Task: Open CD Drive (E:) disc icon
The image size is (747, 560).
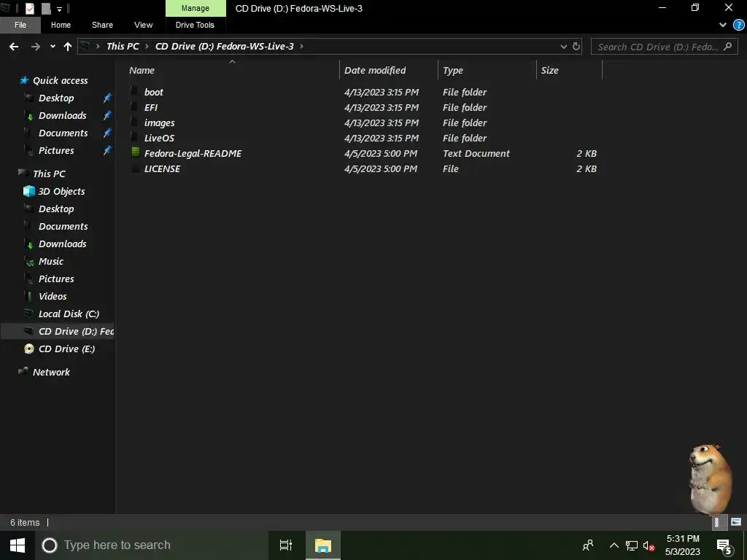Action: pyautogui.click(x=29, y=349)
